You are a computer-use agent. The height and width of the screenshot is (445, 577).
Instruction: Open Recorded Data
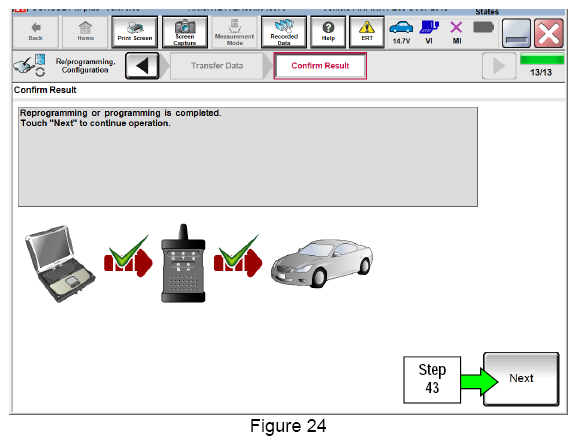click(284, 32)
